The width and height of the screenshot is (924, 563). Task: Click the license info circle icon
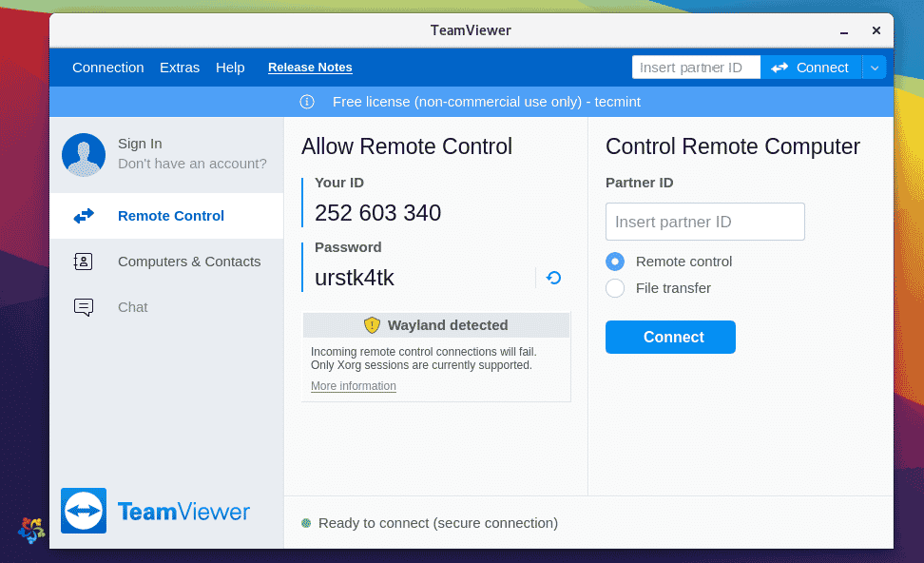tap(307, 102)
